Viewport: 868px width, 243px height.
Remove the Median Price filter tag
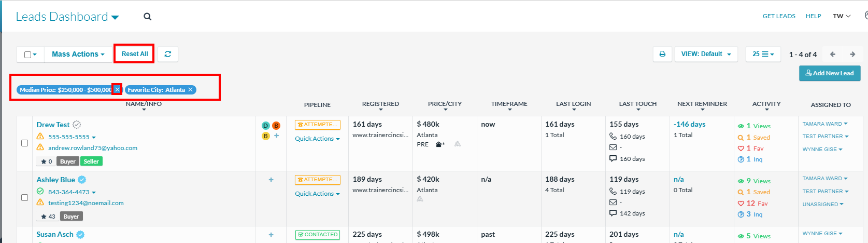[x=118, y=90]
